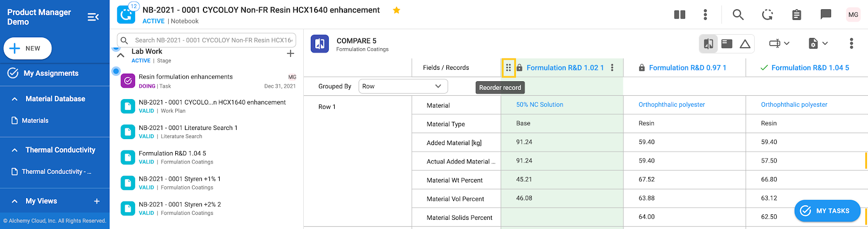Open Formulation R&D 1.04 5 compare header
This screenshot has width=868, height=229.
coord(810,68)
